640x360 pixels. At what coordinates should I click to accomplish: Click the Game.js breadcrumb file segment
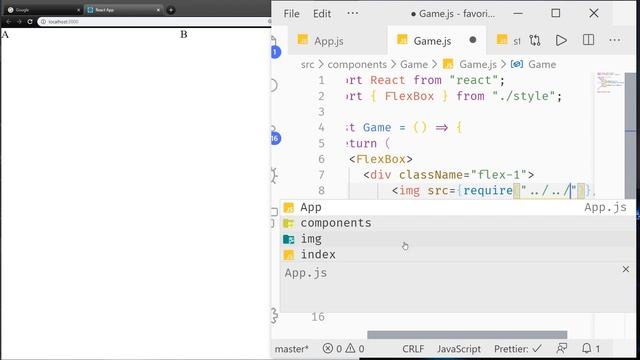click(x=478, y=64)
